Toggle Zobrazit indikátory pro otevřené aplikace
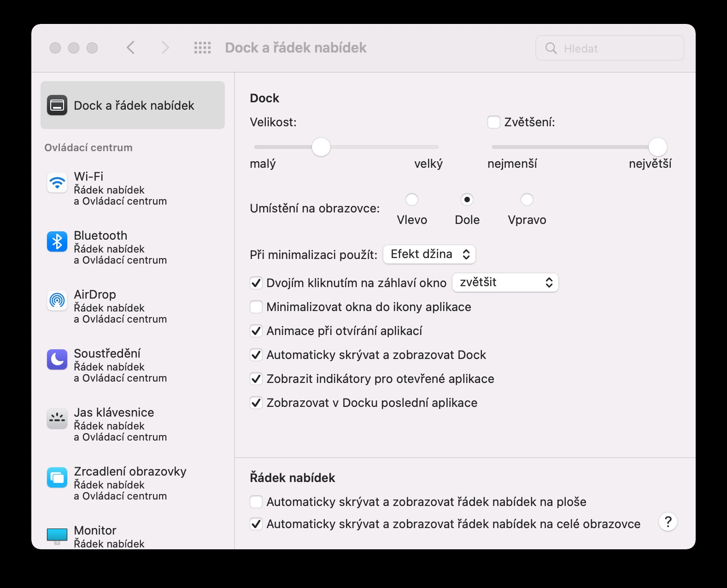 [x=256, y=379]
